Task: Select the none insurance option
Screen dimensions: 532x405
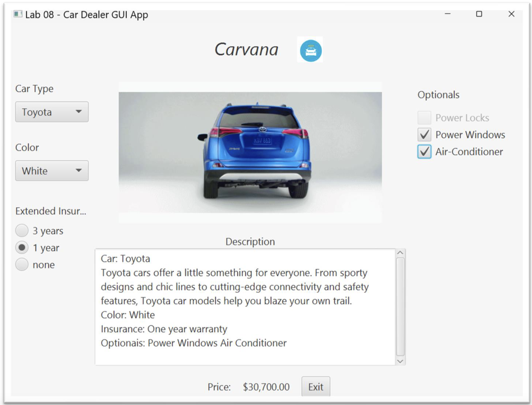Action: pyautogui.click(x=22, y=264)
